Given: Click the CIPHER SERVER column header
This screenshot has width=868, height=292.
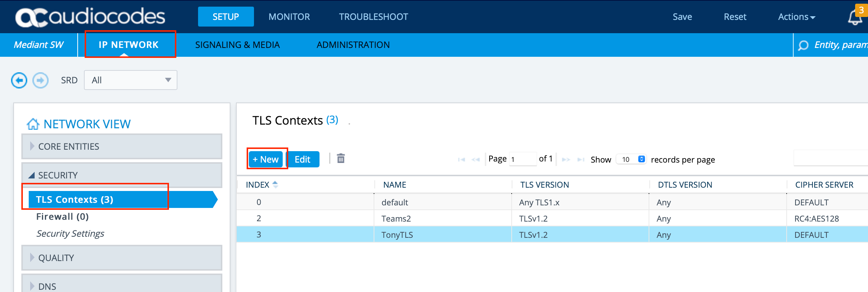Looking at the screenshot, I should pos(824,185).
